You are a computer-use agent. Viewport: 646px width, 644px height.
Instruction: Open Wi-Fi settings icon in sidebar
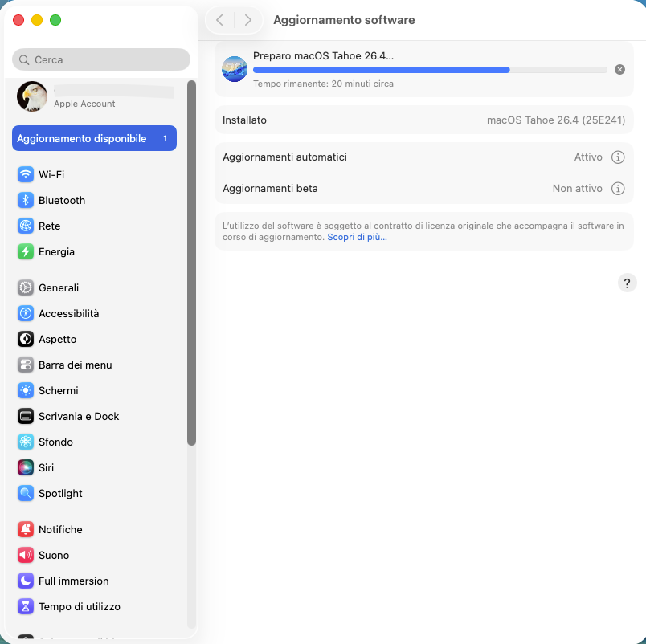tap(26, 174)
